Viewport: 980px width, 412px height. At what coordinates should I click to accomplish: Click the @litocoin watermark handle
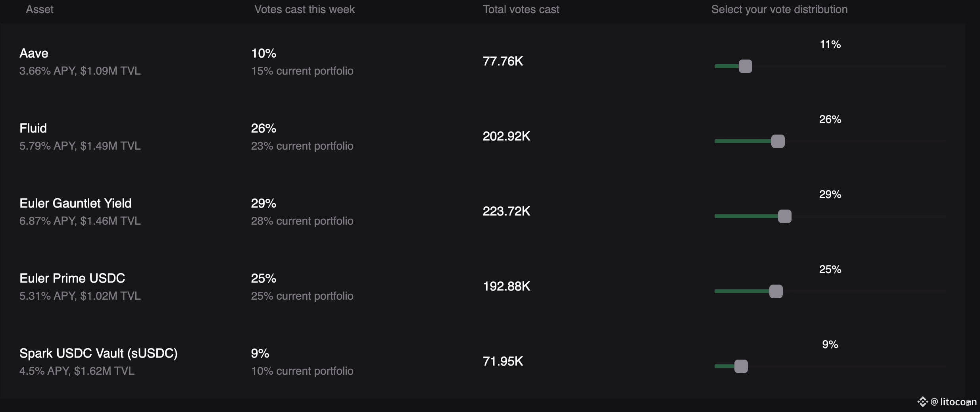point(953,402)
